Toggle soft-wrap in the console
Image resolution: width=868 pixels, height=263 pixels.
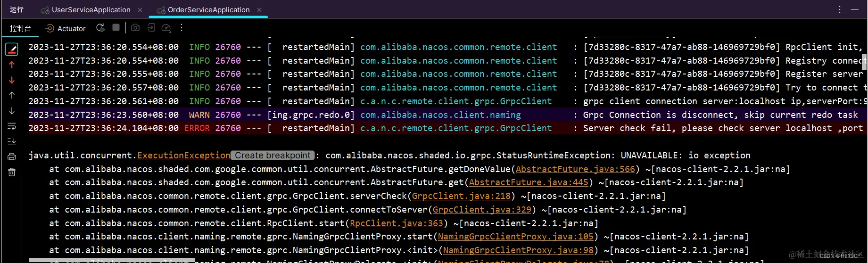[x=12, y=126]
